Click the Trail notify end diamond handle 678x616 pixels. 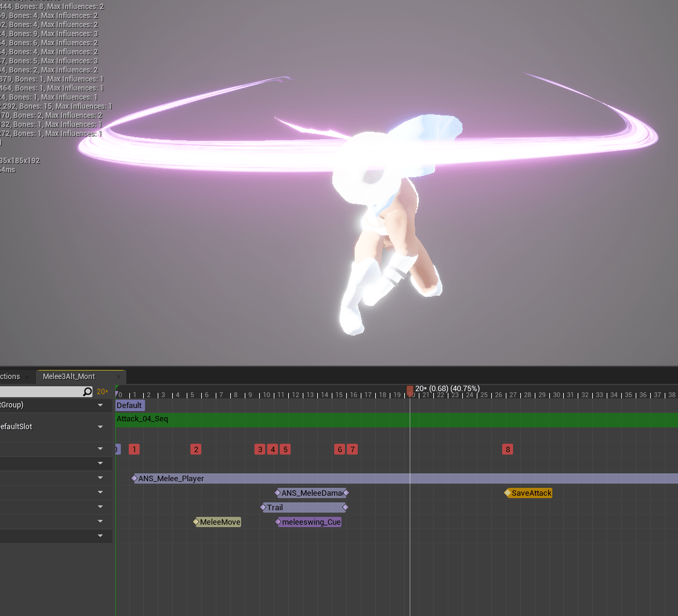[345, 508]
